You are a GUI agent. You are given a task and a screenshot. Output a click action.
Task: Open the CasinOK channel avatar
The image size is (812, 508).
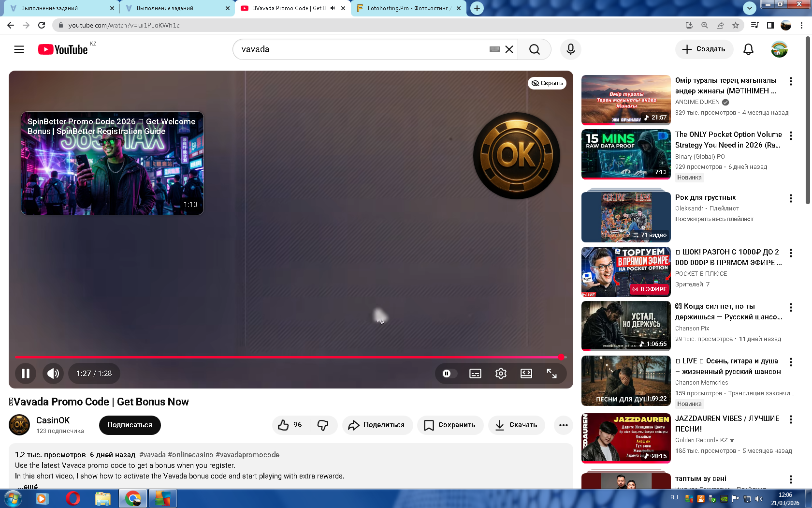tap(19, 425)
